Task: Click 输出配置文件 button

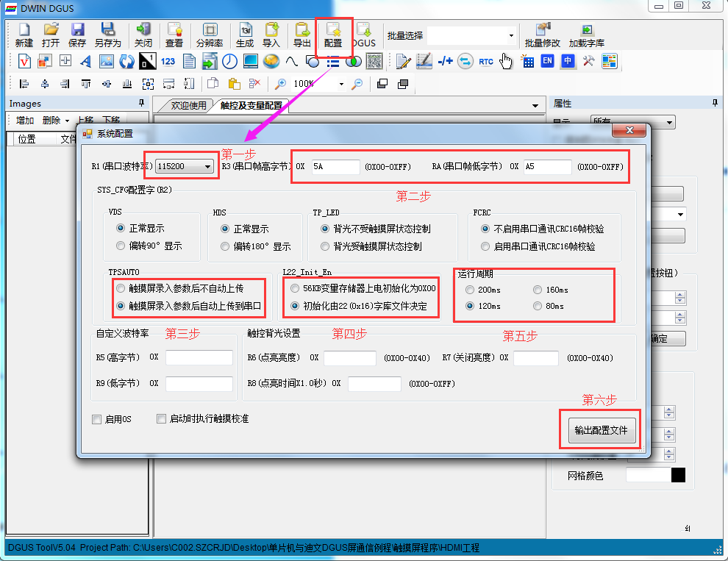Action: click(602, 431)
